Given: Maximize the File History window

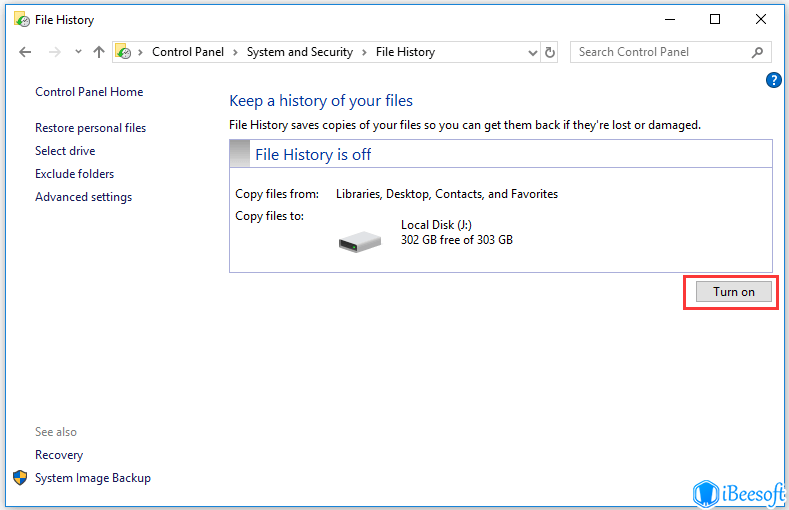Looking at the screenshot, I should [x=715, y=20].
